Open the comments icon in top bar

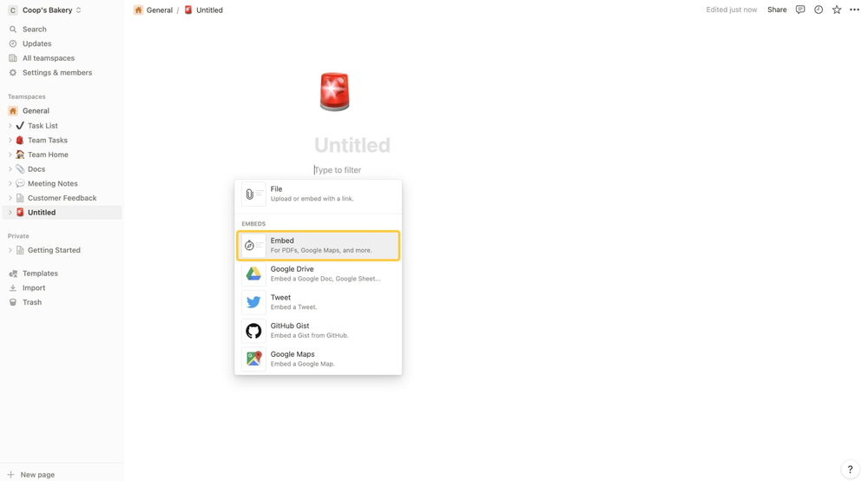click(x=800, y=10)
